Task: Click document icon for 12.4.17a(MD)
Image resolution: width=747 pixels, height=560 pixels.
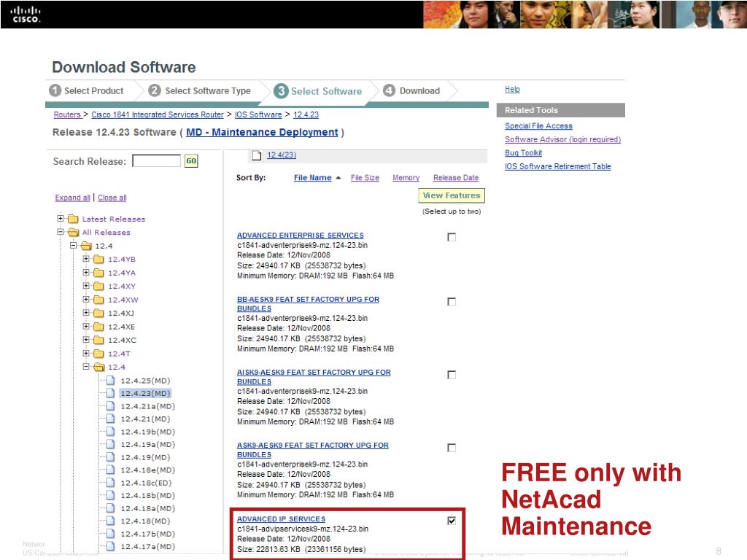Action: [x=111, y=546]
